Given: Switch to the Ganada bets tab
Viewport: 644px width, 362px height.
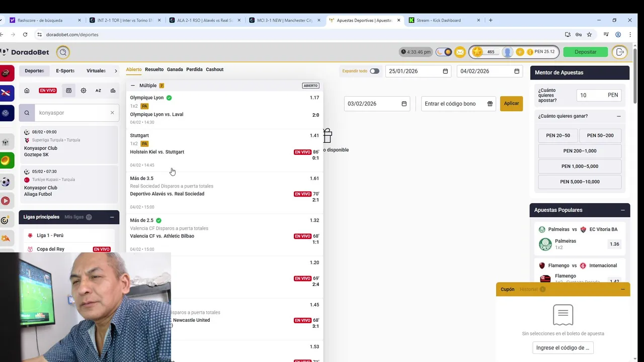Looking at the screenshot, I should [175, 69].
